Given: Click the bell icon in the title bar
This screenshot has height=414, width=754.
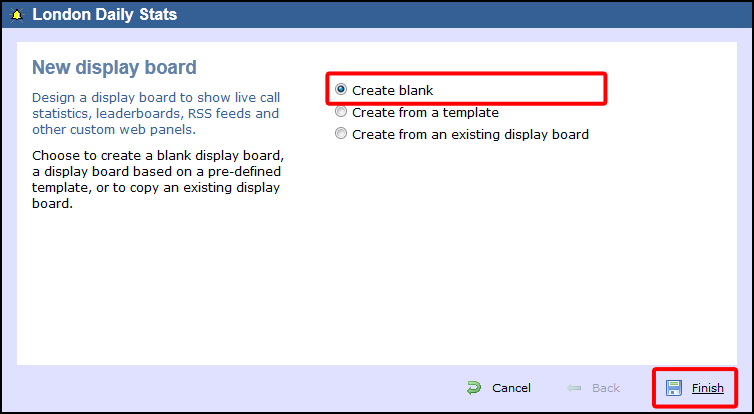Looking at the screenshot, I should [x=17, y=15].
